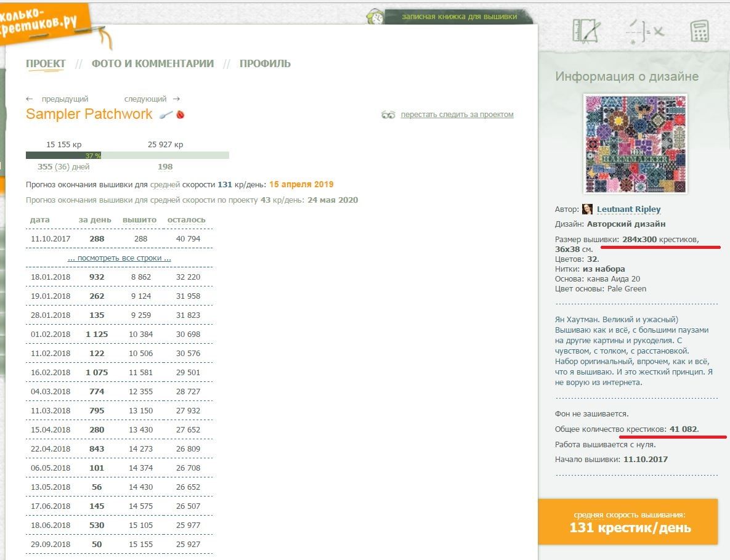Click the записная книжка для вышивки banner
The height and width of the screenshot is (560, 730).
click(459, 17)
